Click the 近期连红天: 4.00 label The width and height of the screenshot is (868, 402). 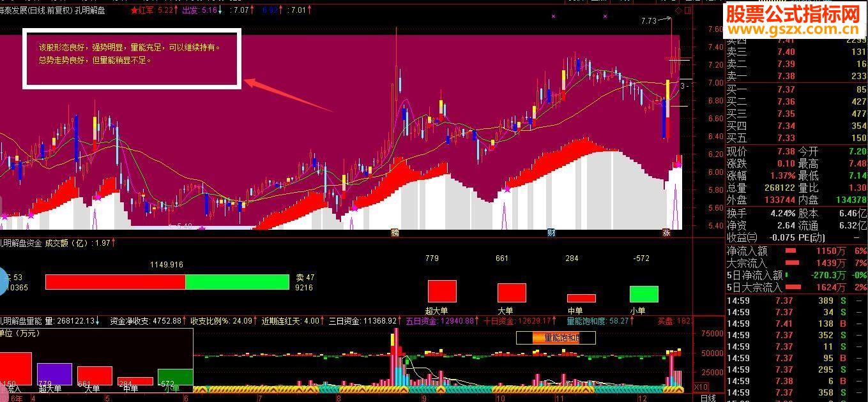click(293, 321)
